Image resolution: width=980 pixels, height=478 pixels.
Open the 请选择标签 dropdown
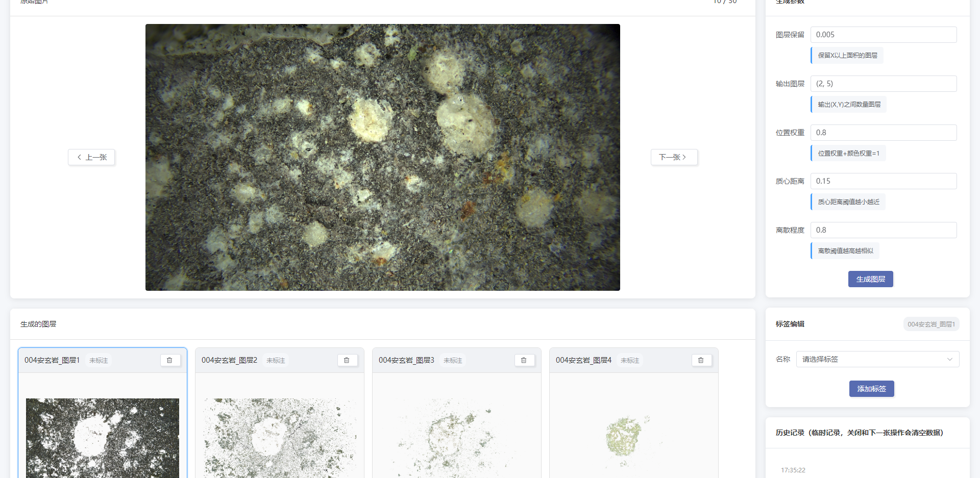877,359
